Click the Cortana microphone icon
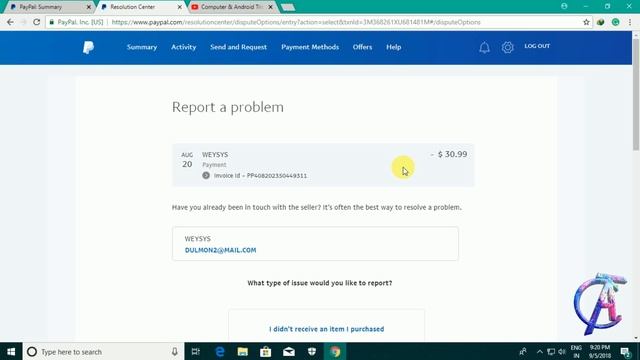640x360 pixels. coord(174,351)
